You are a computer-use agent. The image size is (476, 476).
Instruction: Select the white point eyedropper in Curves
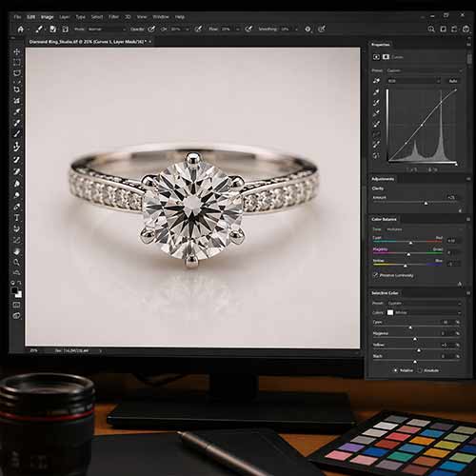coord(376,113)
